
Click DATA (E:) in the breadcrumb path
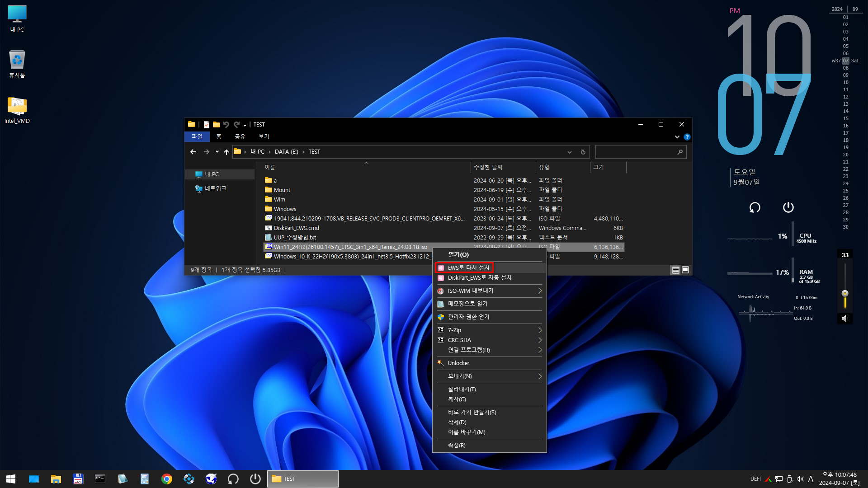point(287,152)
